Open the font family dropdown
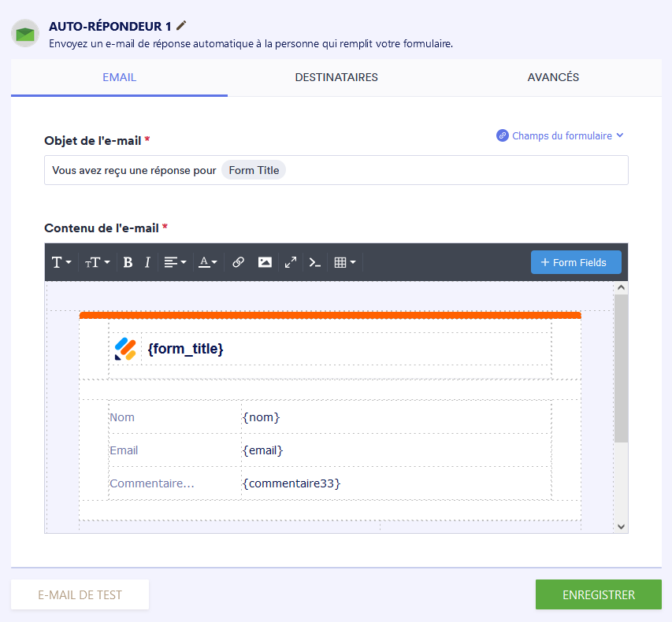The image size is (672, 622). [x=61, y=262]
